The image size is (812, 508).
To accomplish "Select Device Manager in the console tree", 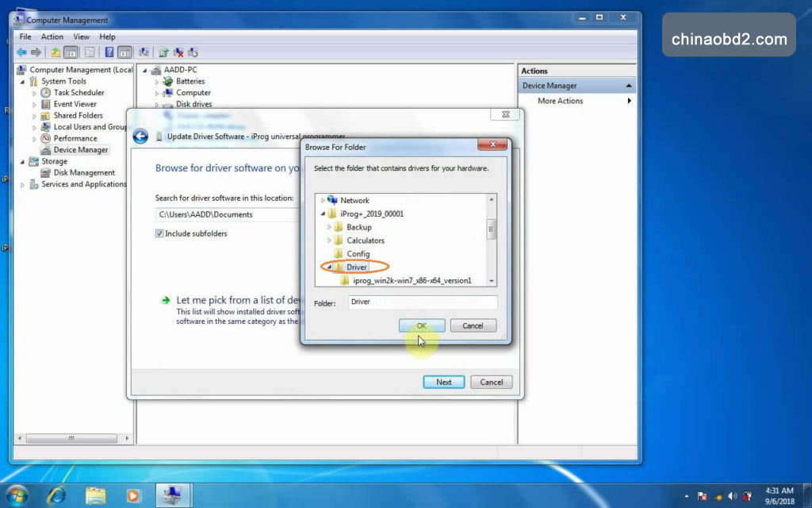I will (81, 150).
